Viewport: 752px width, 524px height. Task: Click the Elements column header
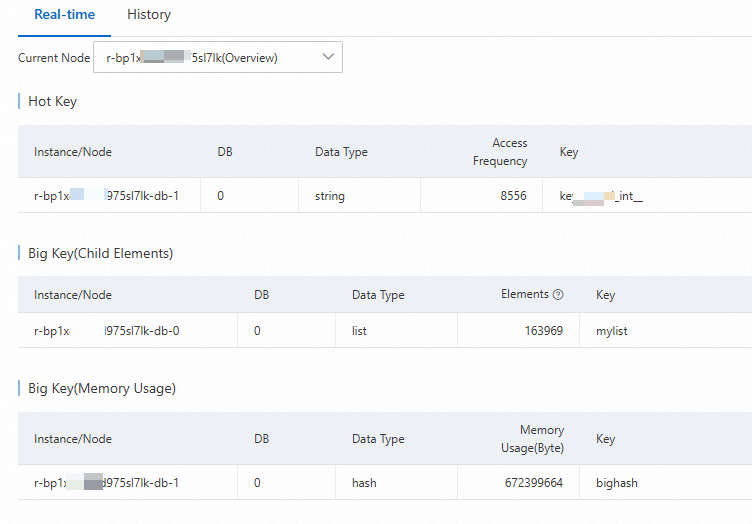525,295
